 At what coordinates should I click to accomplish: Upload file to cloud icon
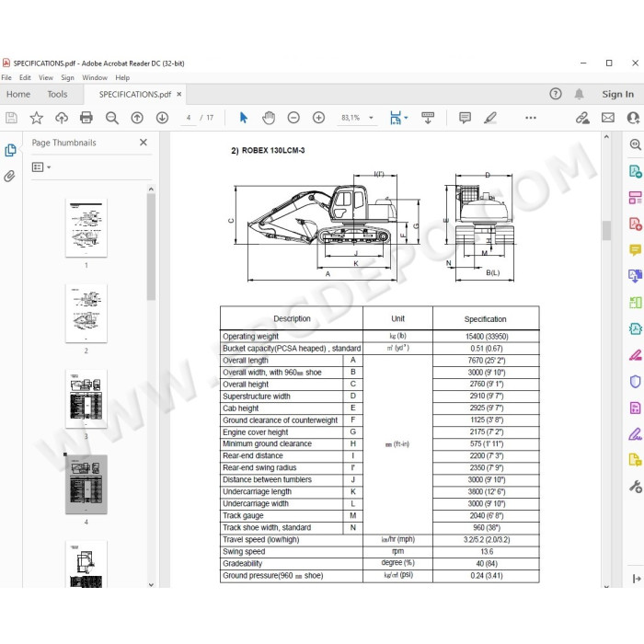point(62,118)
